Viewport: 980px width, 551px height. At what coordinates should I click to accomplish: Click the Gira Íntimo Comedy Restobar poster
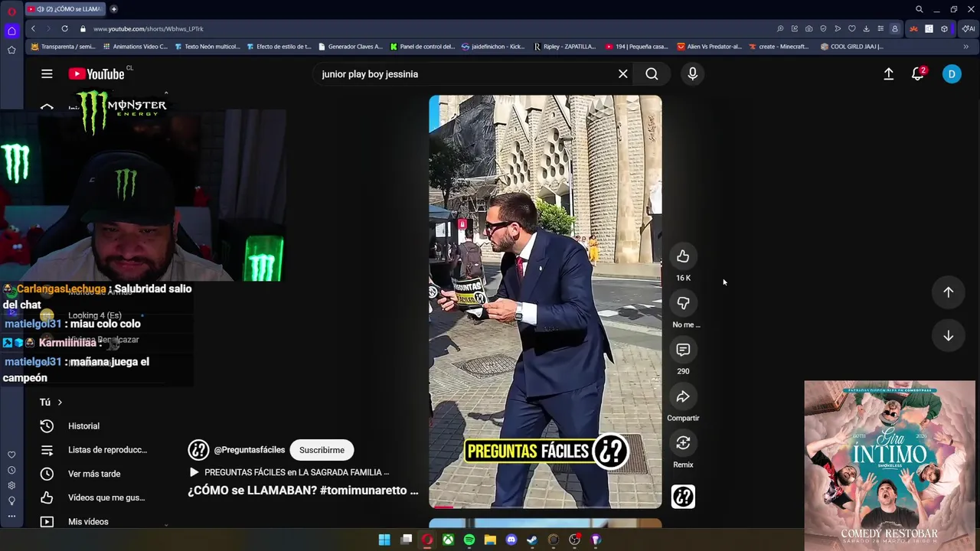(890, 465)
